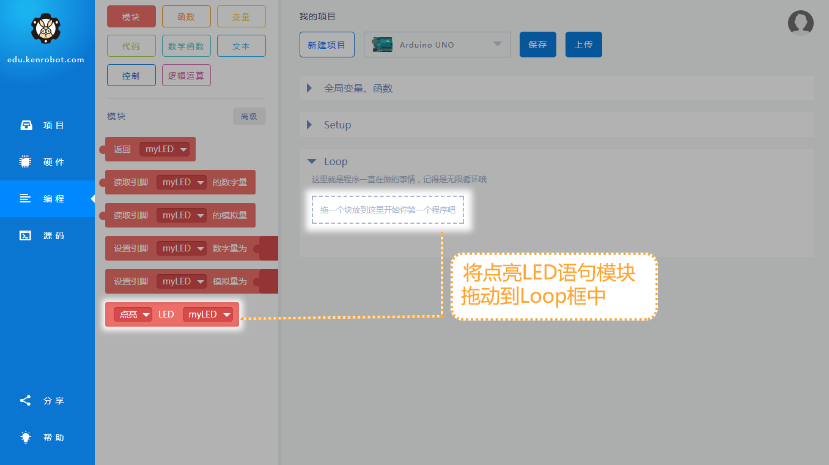829x465 pixels.
Task: Click the 分享 (Share) icon
Action: pyautogui.click(x=27, y=401)
